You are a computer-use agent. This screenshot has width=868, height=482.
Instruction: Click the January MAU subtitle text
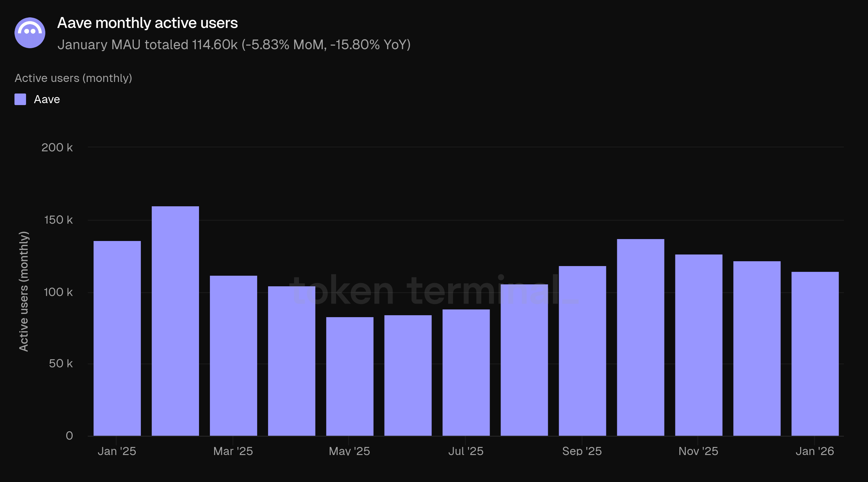234,45
